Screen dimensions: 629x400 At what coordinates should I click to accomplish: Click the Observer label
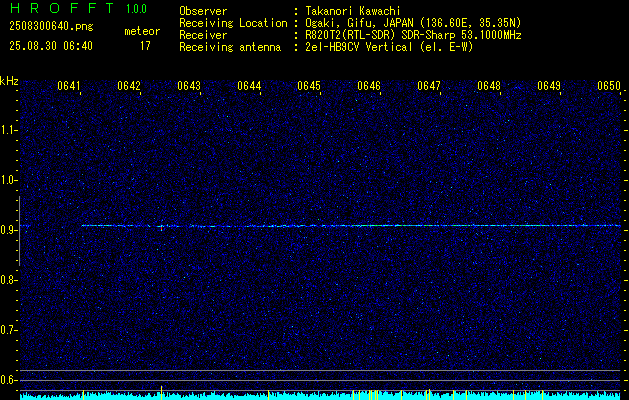tap(203, 11)
